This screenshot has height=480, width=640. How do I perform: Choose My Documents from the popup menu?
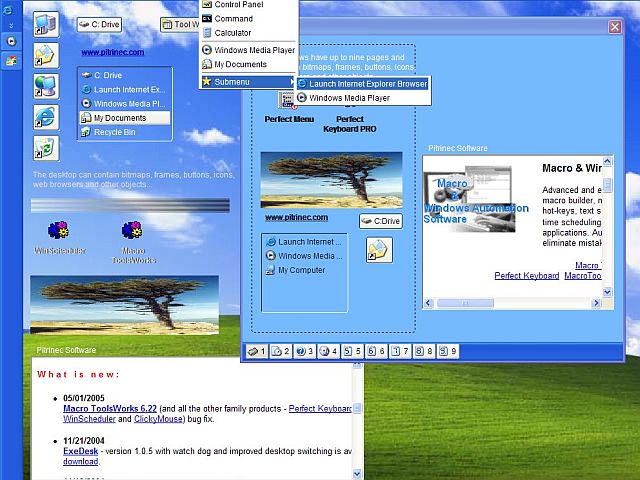click(248, 64)
